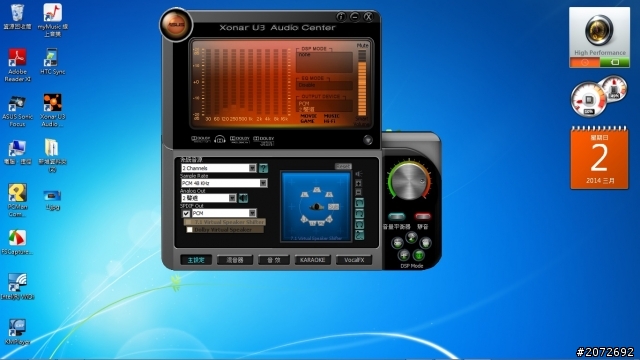The height and width of the screenshot is (360, 640).
Task: Enable the 7.1 Virtual Speaker Shifter checkbox
Action: (x=188, y=222)
